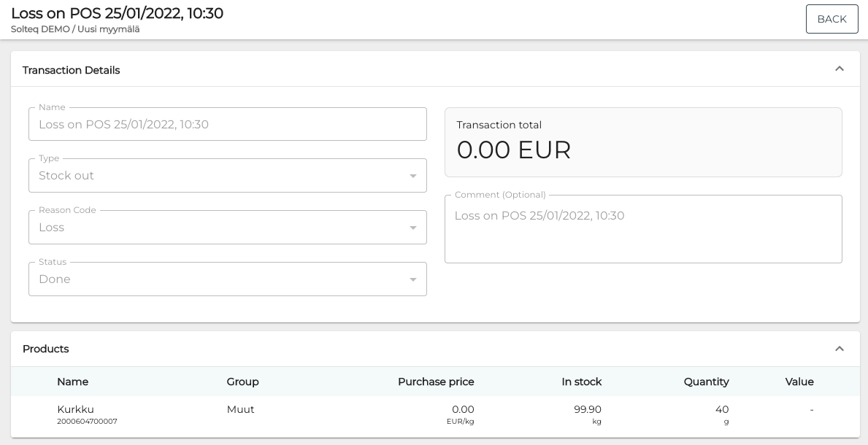Click the Quantity column header
This screenshot has width=868, height=445.
(x=706, y=382)
